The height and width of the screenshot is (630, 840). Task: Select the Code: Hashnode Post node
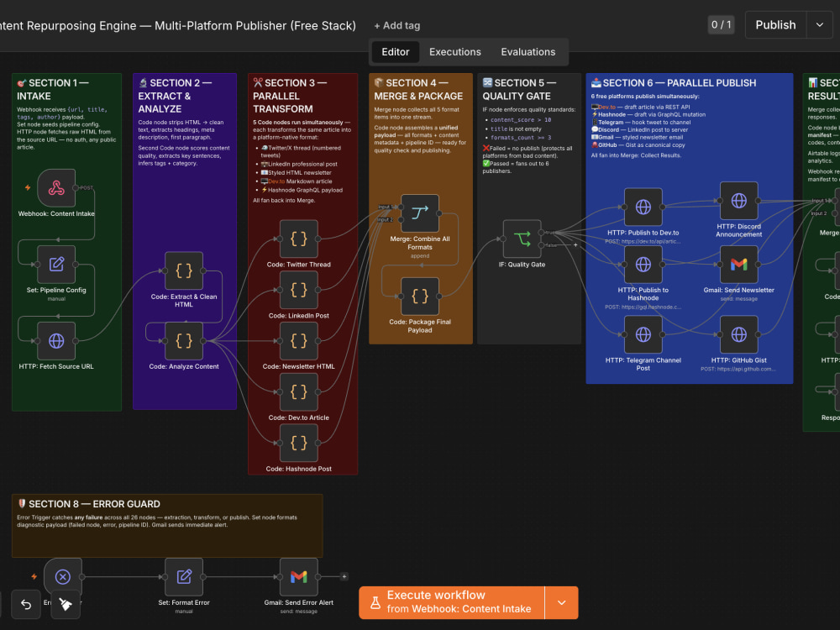[299, 443]
